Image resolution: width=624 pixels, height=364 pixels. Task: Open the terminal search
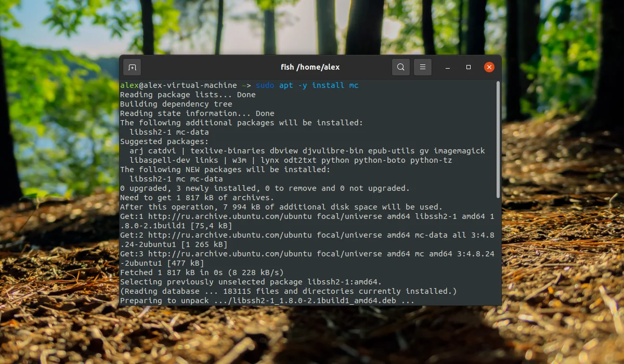400,67
